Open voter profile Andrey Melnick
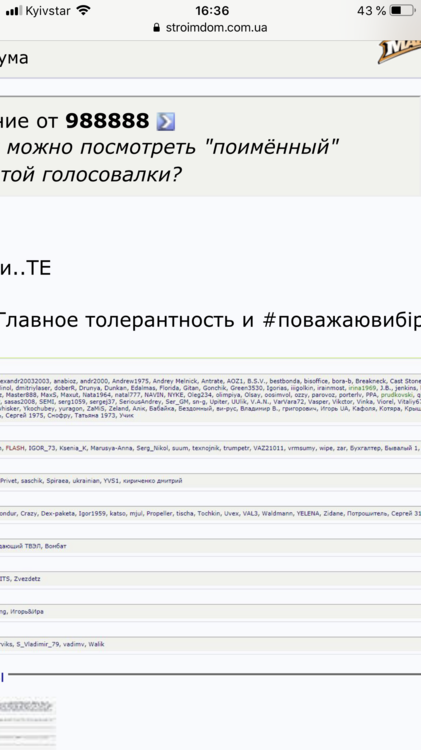 [x=174, y=382]
